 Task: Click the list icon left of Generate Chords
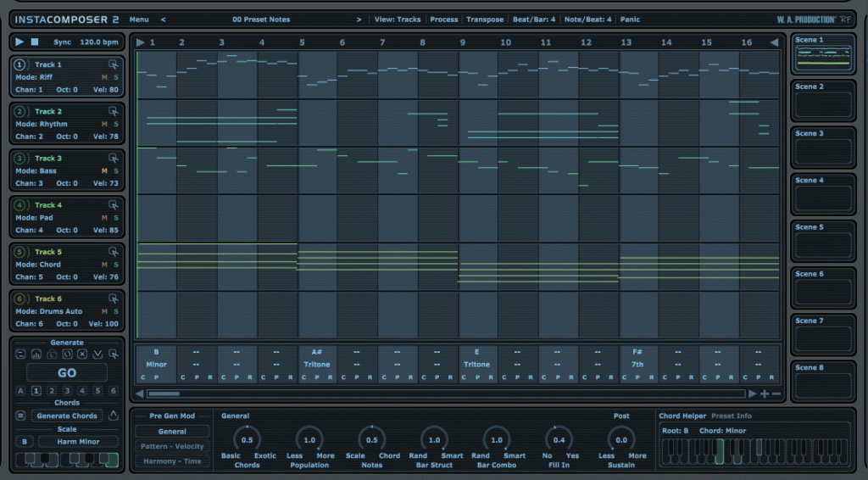coord(20,416)
